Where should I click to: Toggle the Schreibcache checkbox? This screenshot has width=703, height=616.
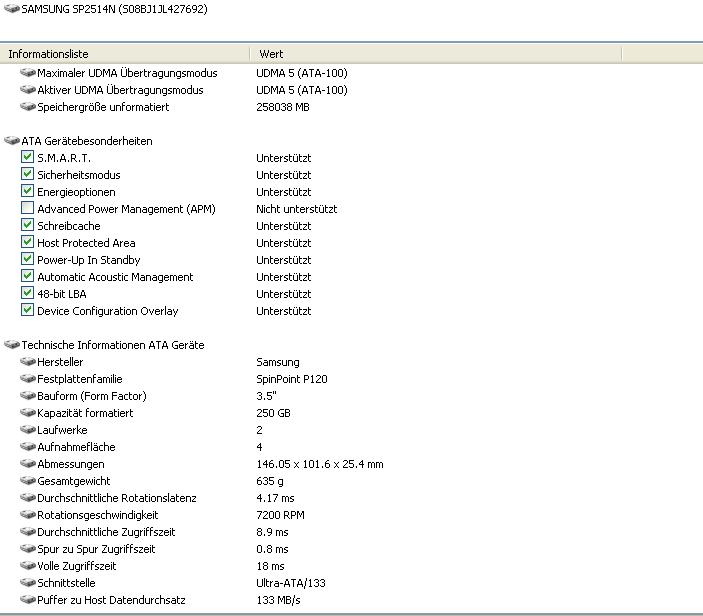coord(27,225)
